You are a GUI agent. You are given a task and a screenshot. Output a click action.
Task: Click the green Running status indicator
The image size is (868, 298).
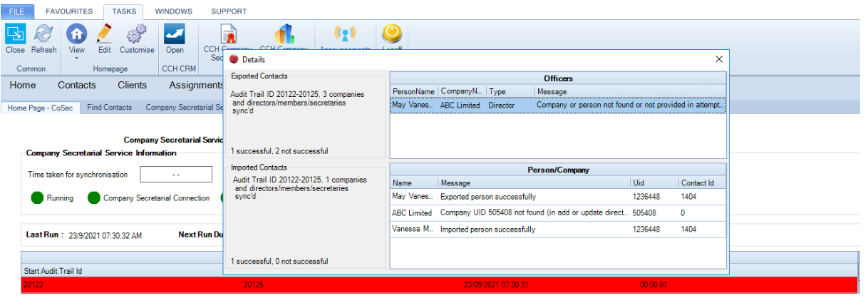[x=38, y=197]
